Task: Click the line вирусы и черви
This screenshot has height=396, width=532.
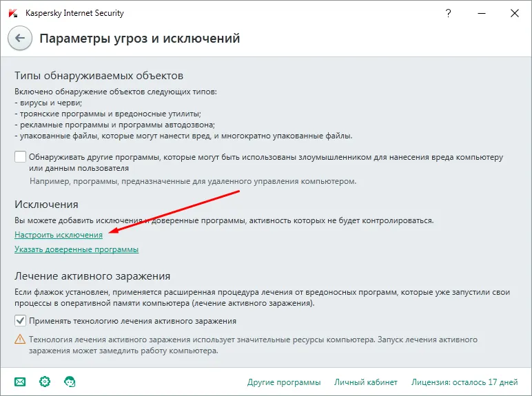Action: point(48,103)
